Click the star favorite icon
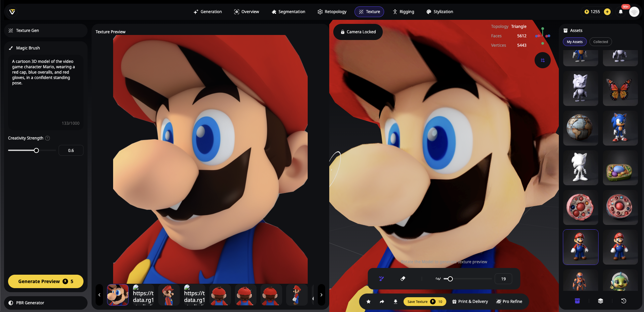Screen dimensions: 644x312 [369, 302]
